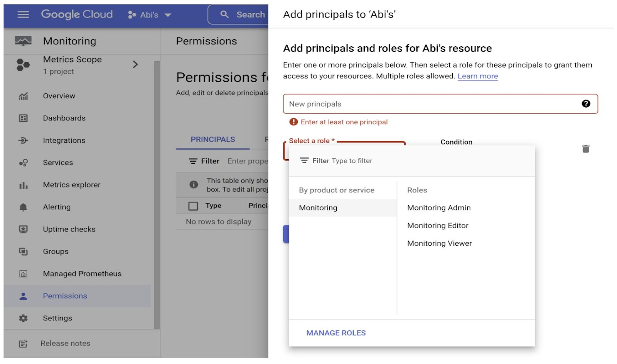Expand Metrics Scope chevron arrow
Screen dimensions: 617x364
click(x=135, y=64)
